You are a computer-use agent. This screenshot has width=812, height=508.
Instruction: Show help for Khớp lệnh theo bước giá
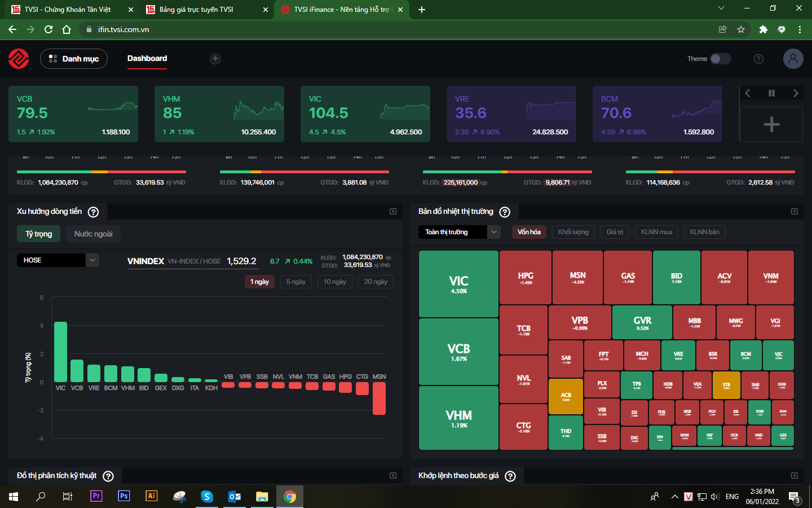pos(510,476)
